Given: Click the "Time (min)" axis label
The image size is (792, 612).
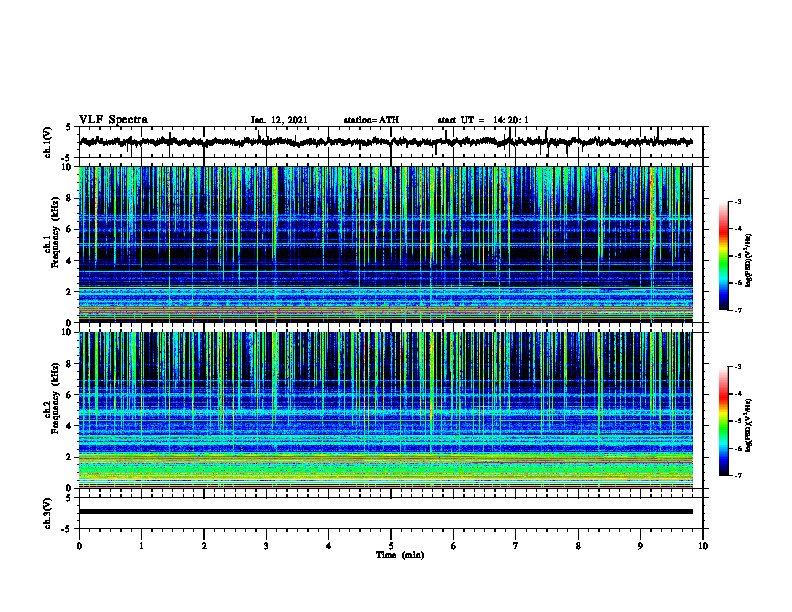Looking at the screenshot, I should pos(400,555).
